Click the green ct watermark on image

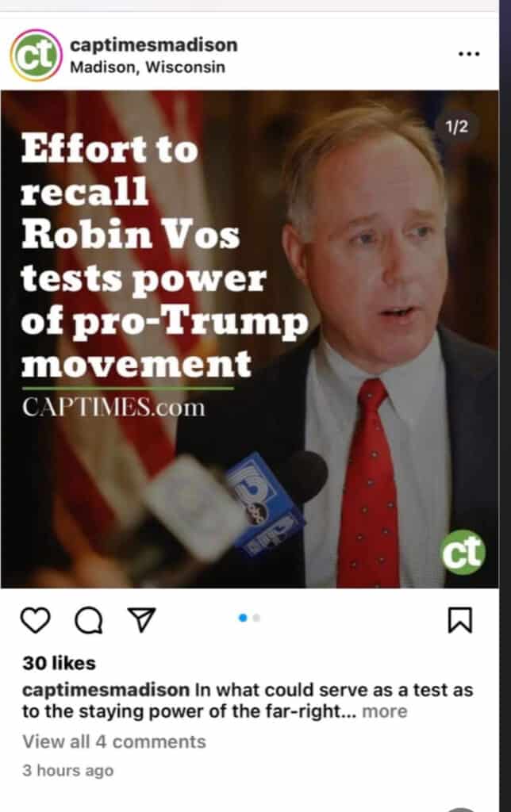(x=463, y=552)
